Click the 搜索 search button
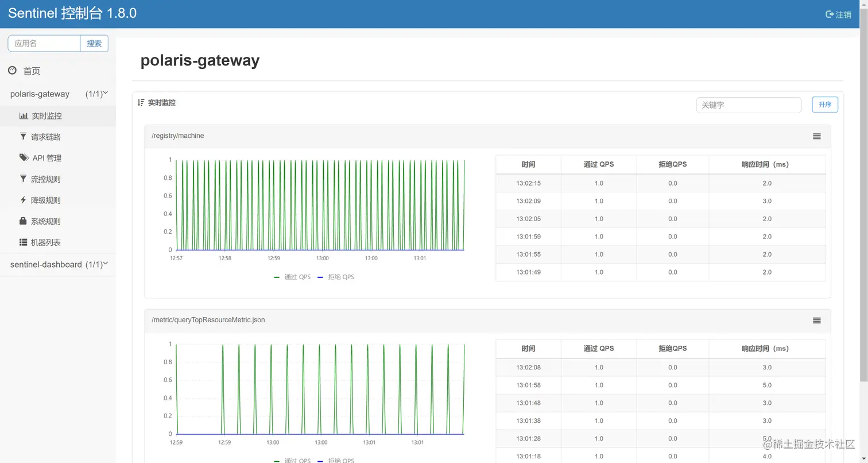The image size is (868, 463). (x=94, y=43)
